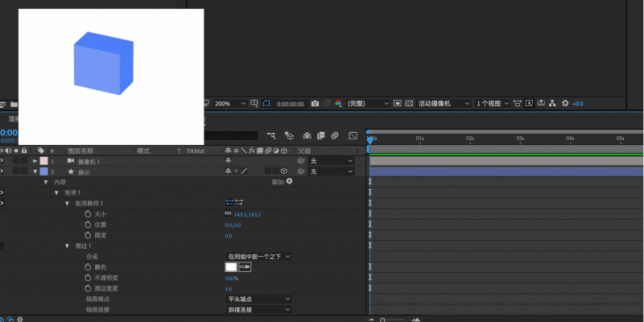Open the (完整) resolution dropdown

coord(368,104)
